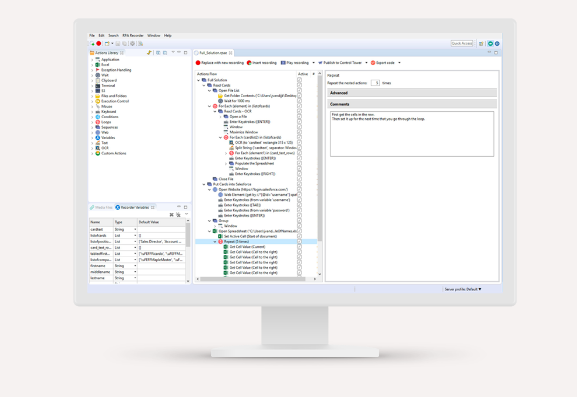Open the File menu
This screenshot has width=577, height=397.
[92, 36]
